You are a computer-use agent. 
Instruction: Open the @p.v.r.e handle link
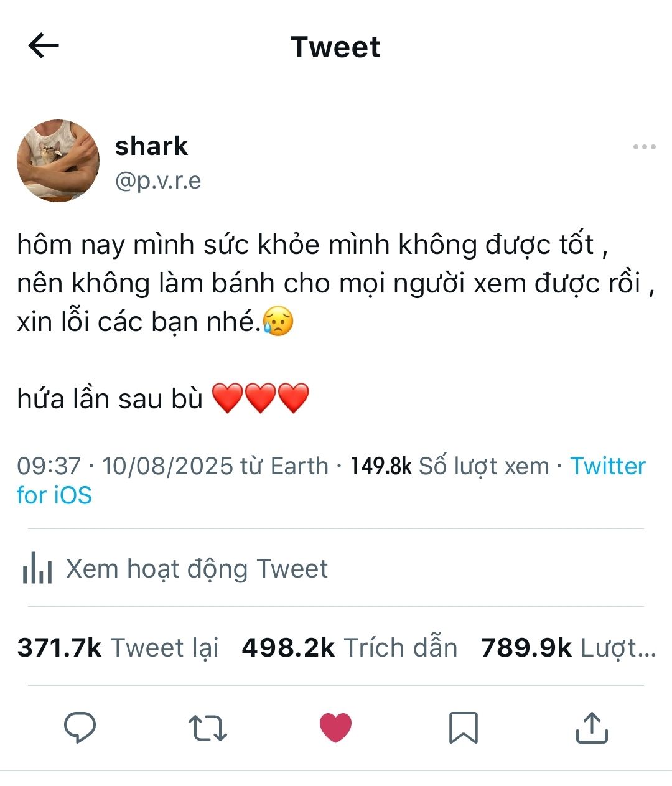(x=158, y=180)
